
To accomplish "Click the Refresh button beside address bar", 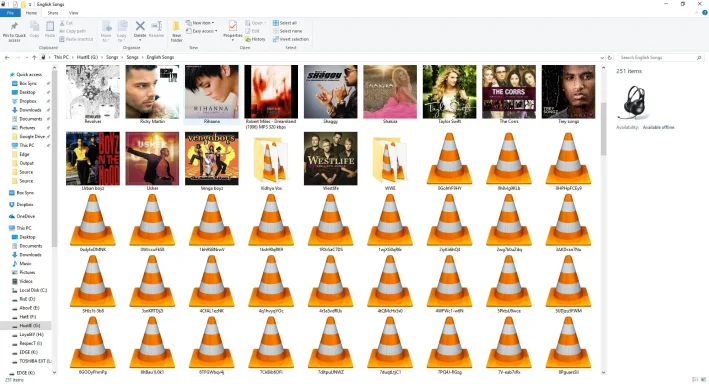I will pyautogui.click(x=610, y=58).
